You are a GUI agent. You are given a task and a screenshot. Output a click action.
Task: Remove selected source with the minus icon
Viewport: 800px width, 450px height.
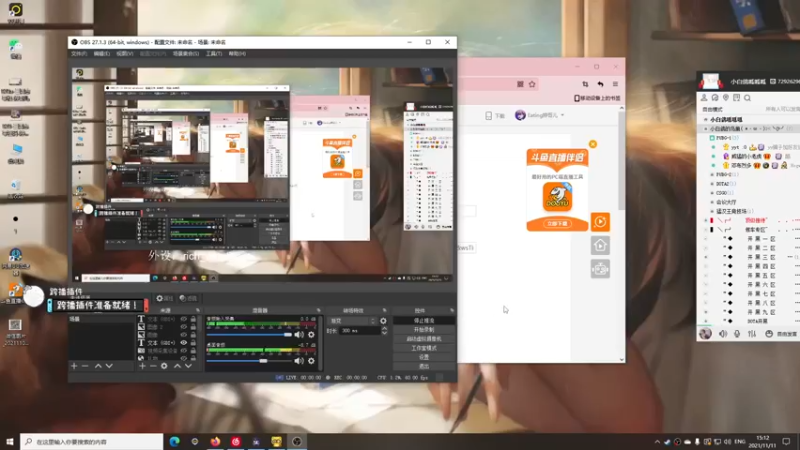click(x=153, y=366)
